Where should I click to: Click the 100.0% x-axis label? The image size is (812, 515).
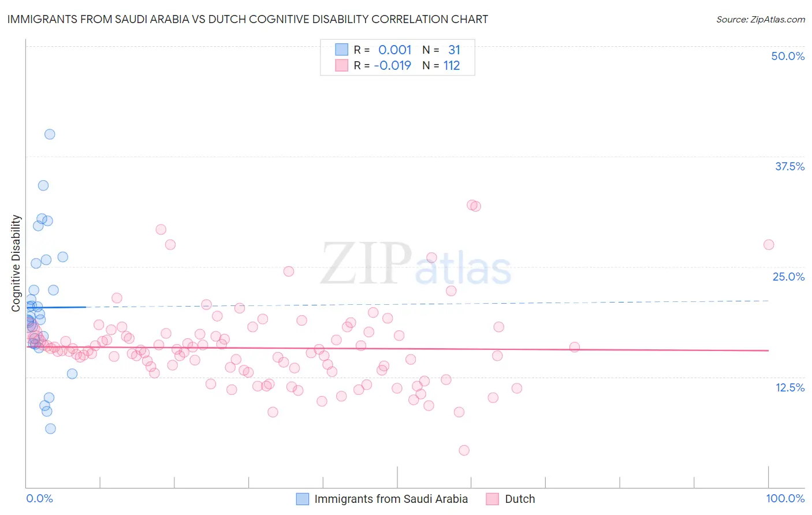pos(785,498)
